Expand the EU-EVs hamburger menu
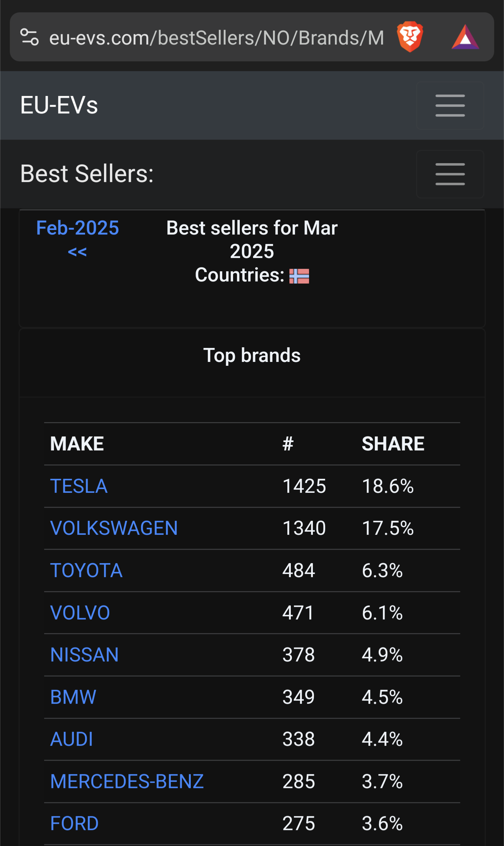Image resolution: width=504 pixels, height=846 pixels. tap(450, 105)
